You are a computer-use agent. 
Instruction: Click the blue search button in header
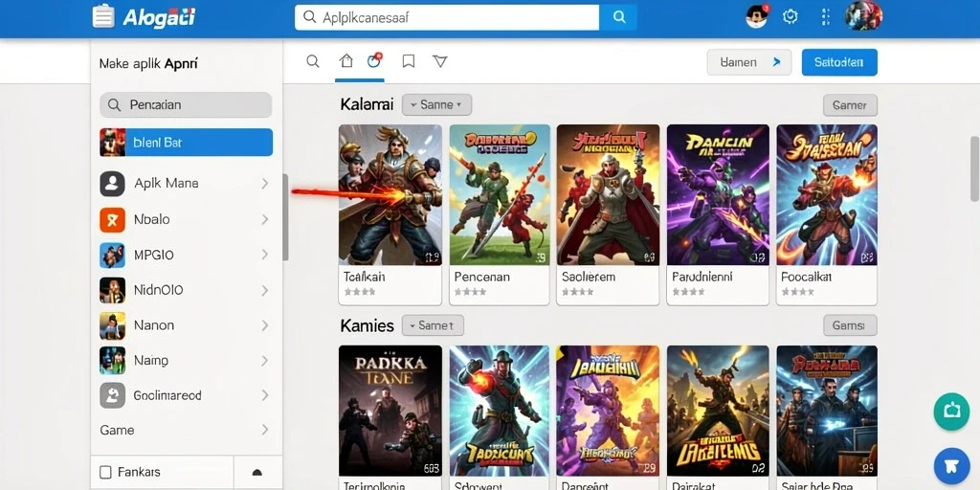click(x=619, y=17)
